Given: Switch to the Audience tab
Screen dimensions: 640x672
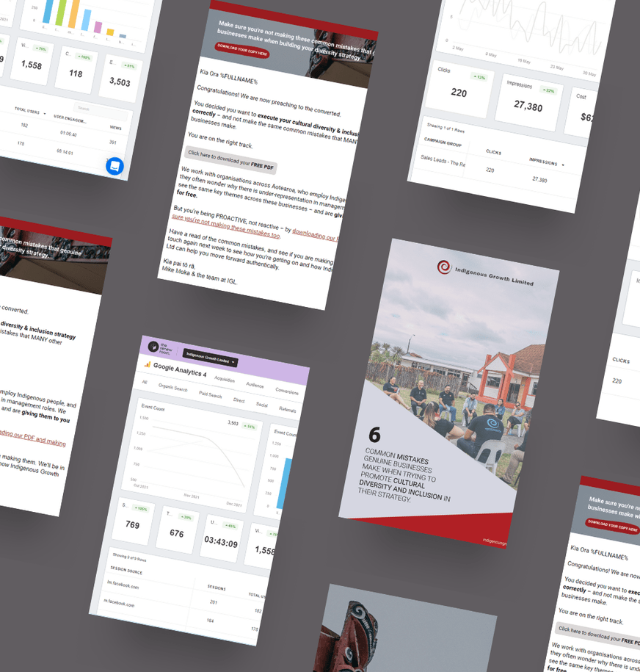Looking at the screenshot, I should pos(255,385).
